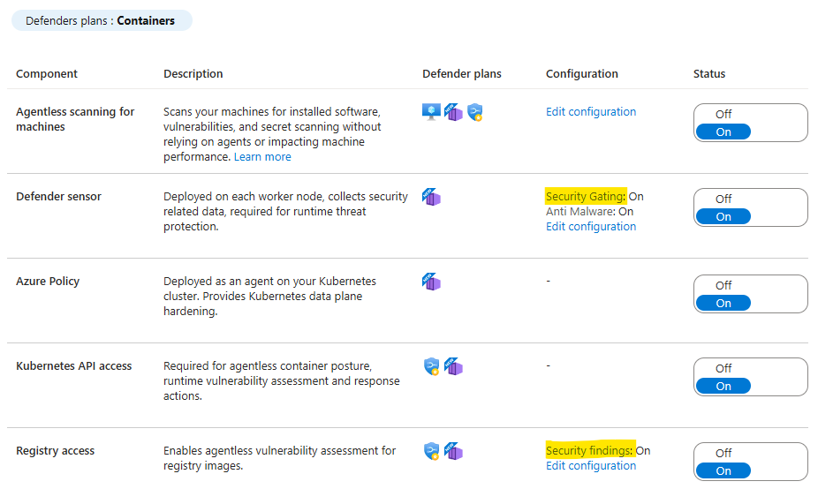Click the Defenders plans : Containers pill
The image size is (818, 504).
pyautogui.click(x=102, y=21)
